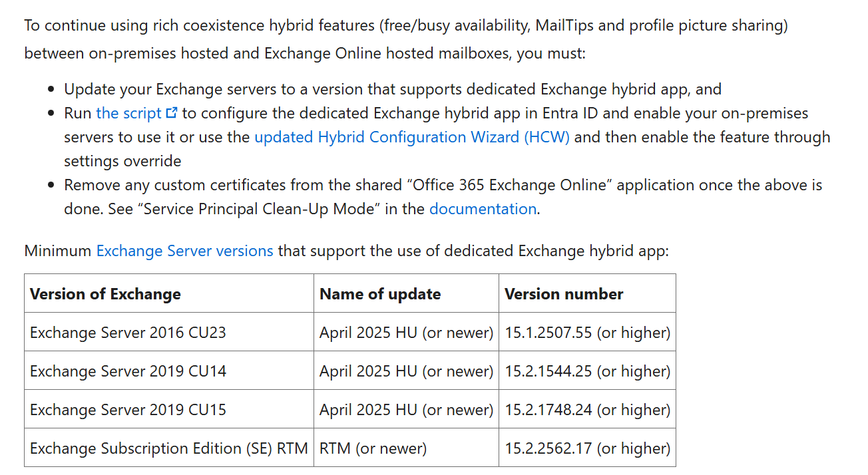Select cell Exchange Server 2016 CU23

pyautogui.click(x=169, y=332)
